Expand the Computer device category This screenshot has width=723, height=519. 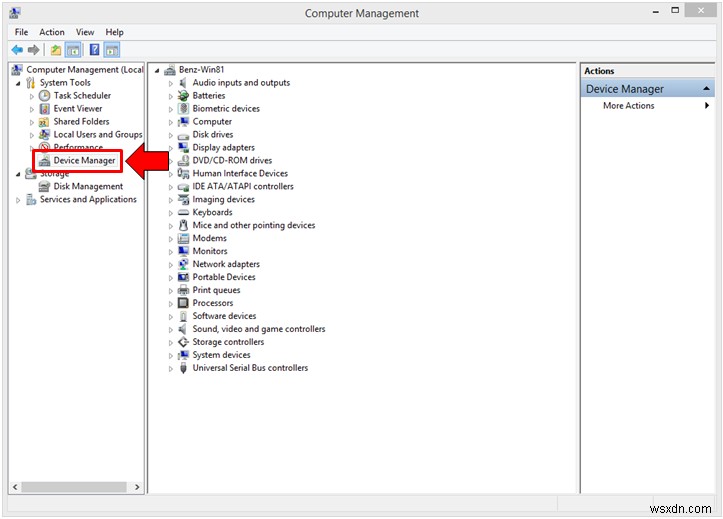point(171,122)
